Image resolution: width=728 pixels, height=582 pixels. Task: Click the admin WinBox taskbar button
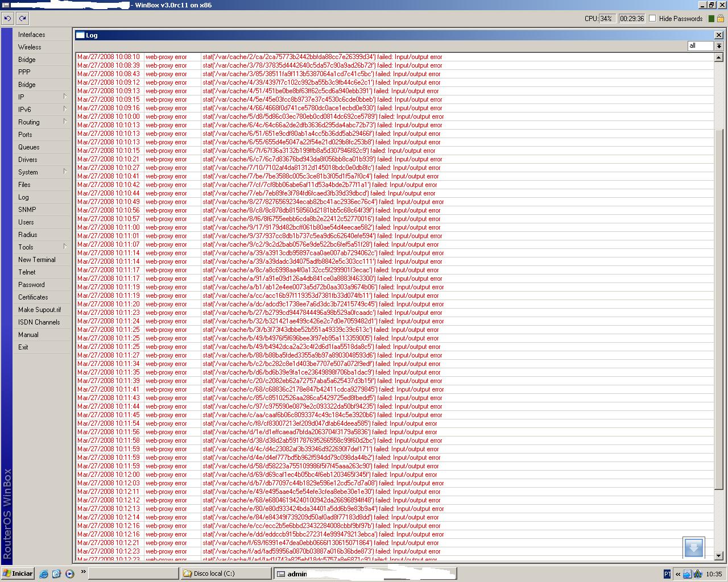coord(365,574)
